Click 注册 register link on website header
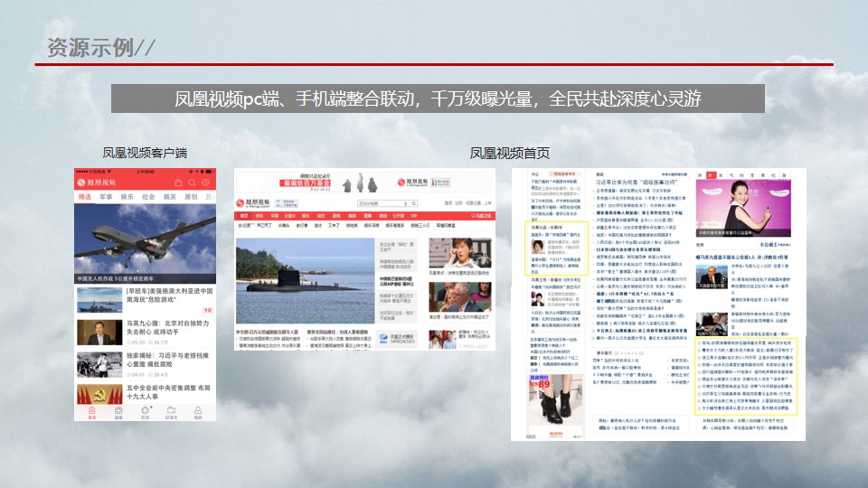The height and width of the screenshot is (488, 868). (x=458, y=203)
